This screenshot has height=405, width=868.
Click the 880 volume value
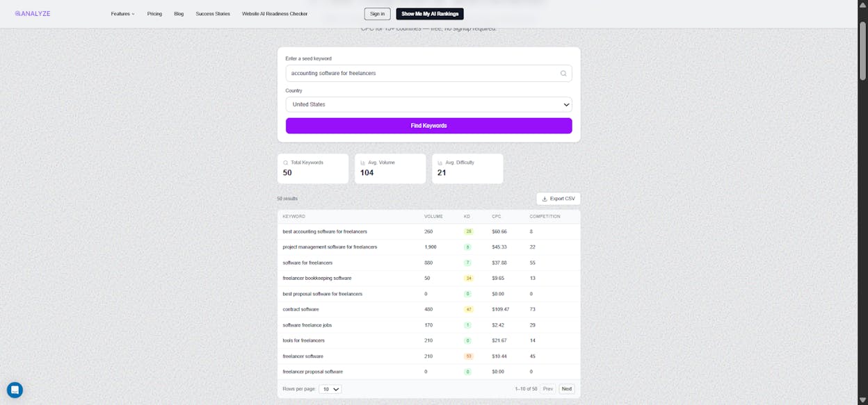[x=428, y=263]
